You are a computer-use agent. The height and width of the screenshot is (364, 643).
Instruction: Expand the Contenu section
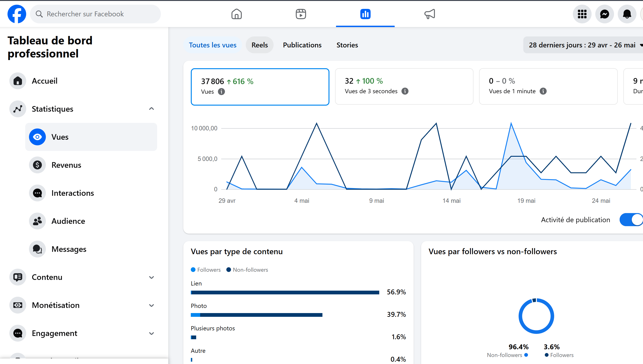(x=151, y=277)
